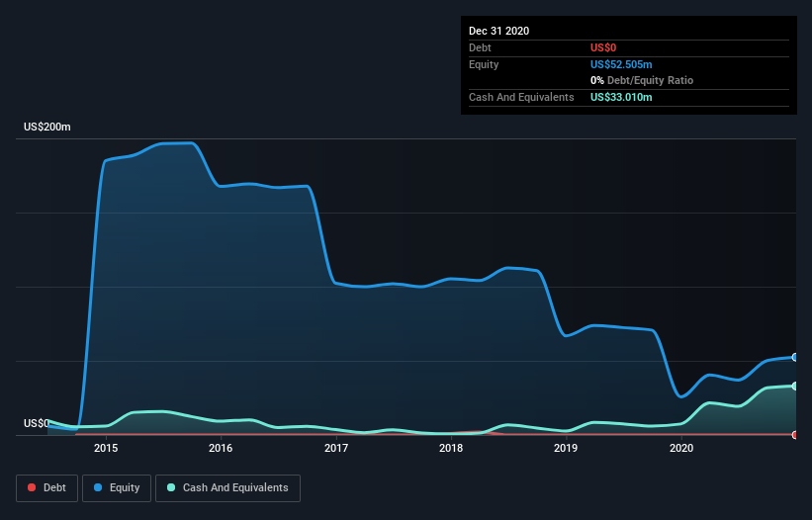Click the US$200m y-axis label
Screen dimensions: 812x520
tap(47, 127)
